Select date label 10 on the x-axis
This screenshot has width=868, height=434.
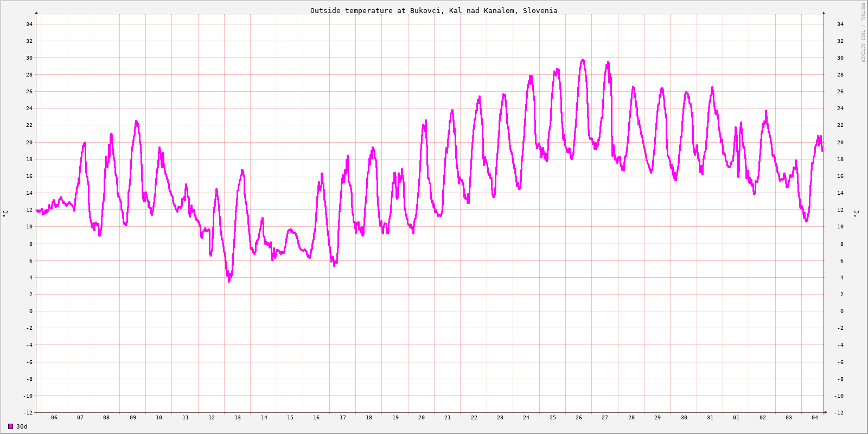pos(159,418)
